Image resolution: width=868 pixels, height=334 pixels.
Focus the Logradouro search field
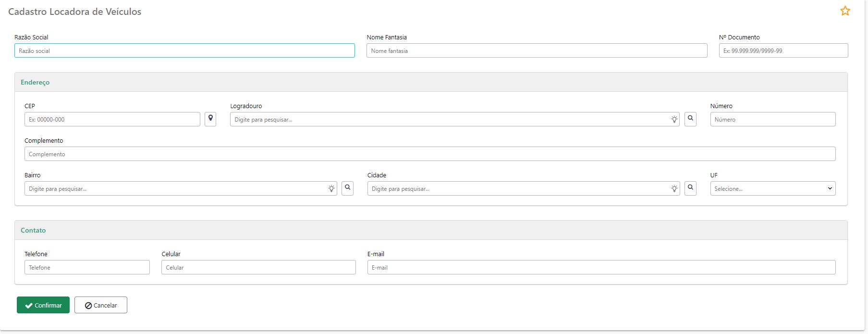454,119
